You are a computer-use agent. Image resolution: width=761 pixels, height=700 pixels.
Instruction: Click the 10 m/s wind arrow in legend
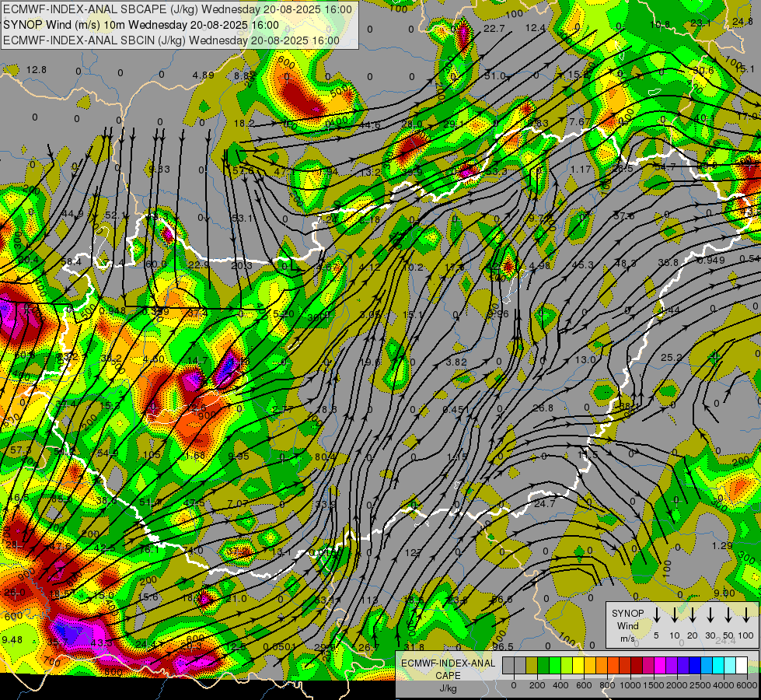pos(675,615)
